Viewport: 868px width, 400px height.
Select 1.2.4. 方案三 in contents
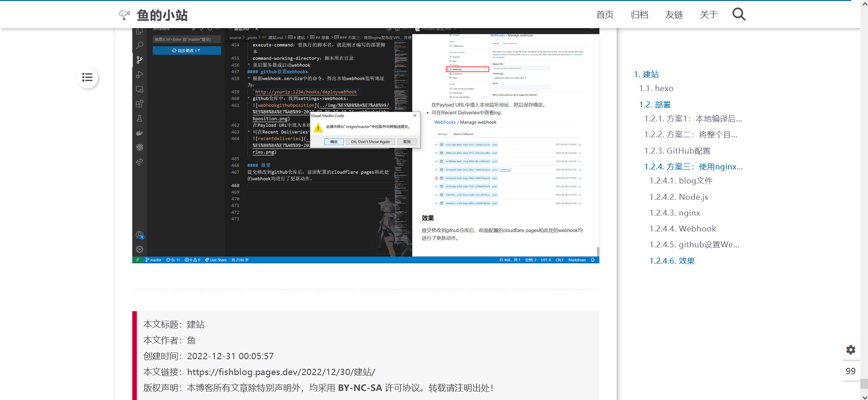click(693, 167)
